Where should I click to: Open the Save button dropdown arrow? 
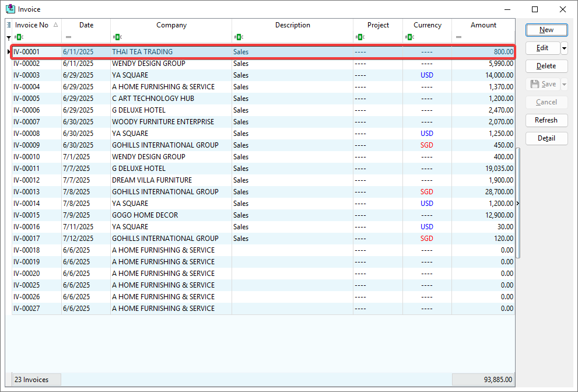pyautogui.click(x=564, y=84)
